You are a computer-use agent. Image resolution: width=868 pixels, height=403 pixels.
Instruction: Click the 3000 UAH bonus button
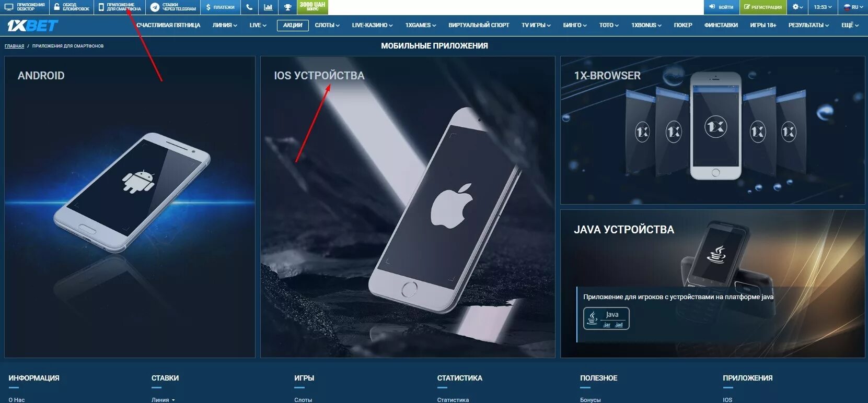tap(313, 7)
